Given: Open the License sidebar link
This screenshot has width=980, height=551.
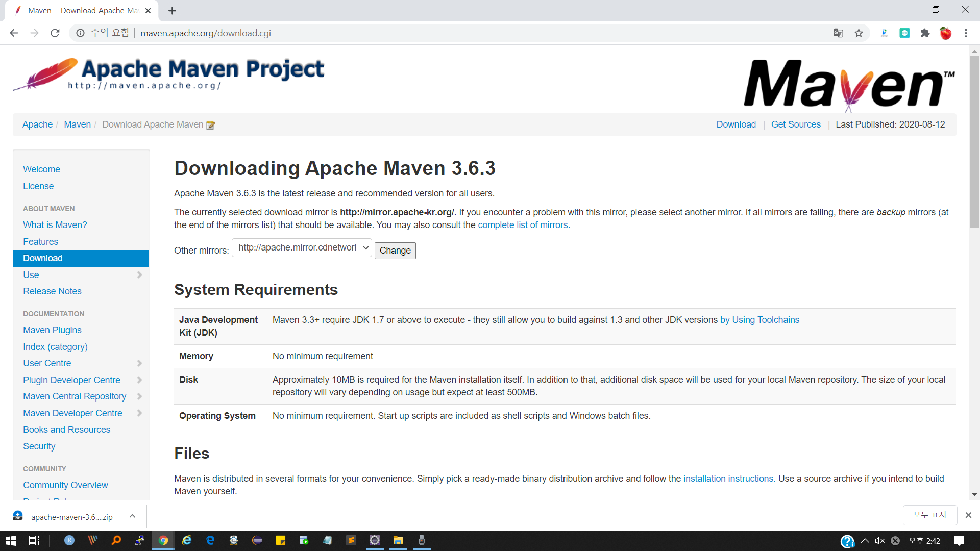Looking at the screenshot, I should pos(38,186).
